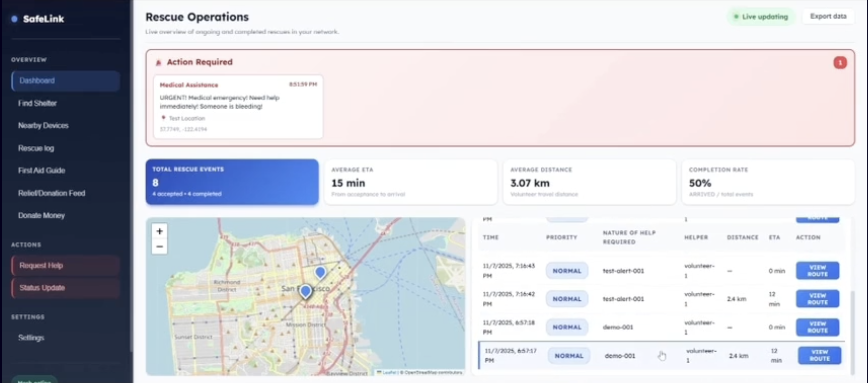The image size is (868, 383).
Task: View route for the 7:16:43 PM rescue
Action: (817, 271)
